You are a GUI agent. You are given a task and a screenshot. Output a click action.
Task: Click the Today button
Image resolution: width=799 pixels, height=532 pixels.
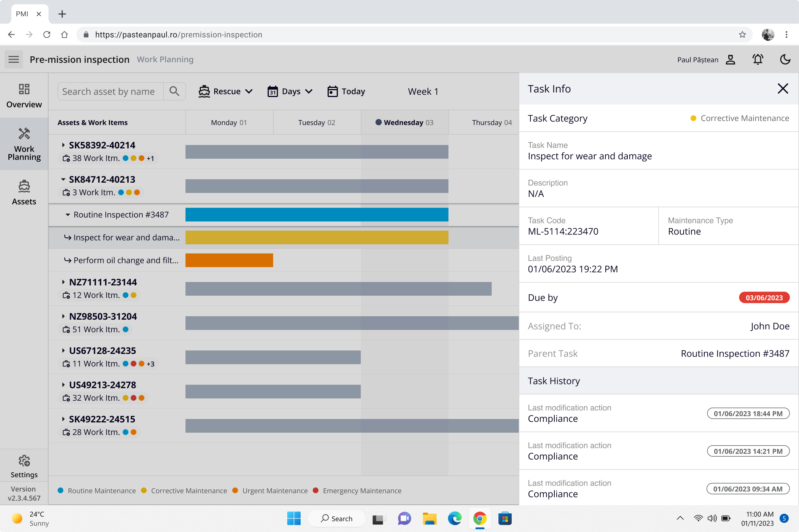[x=346, y=91]
